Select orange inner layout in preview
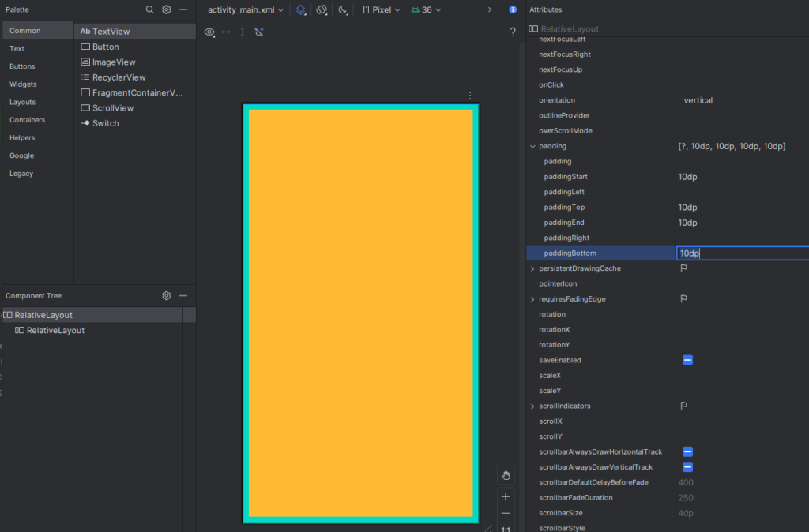Image resolution: width=809 pixels, height=532 pixels. (x=360, y=313)
